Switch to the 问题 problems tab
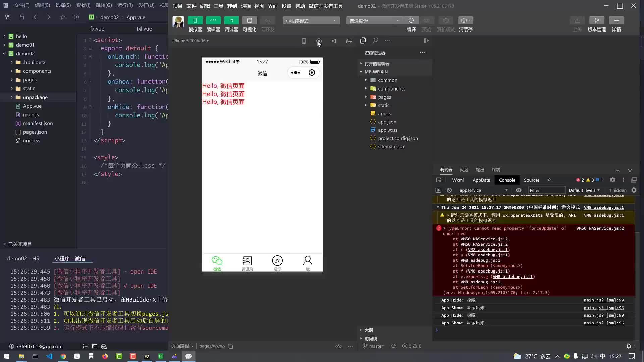Image resolution: width=644 pixels, height=362 pixels. pyautogui.click(x=464, y=170)
